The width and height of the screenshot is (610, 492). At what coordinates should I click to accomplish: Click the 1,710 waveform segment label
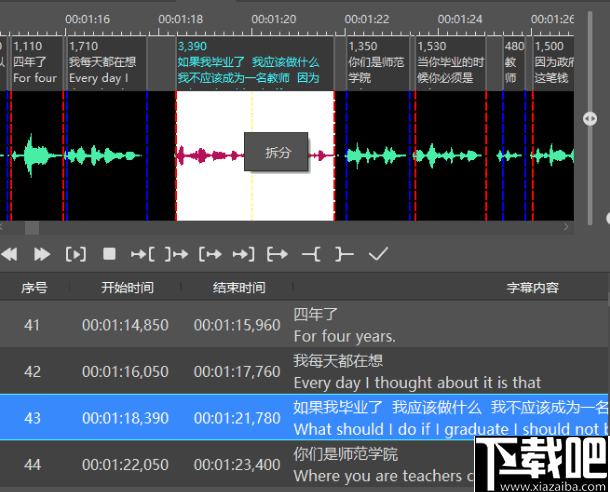click(x=107, y=62)
